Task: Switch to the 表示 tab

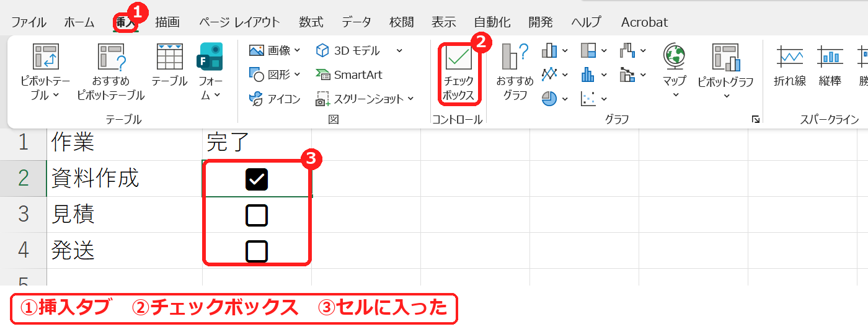Action: click(x=444, y=22)
